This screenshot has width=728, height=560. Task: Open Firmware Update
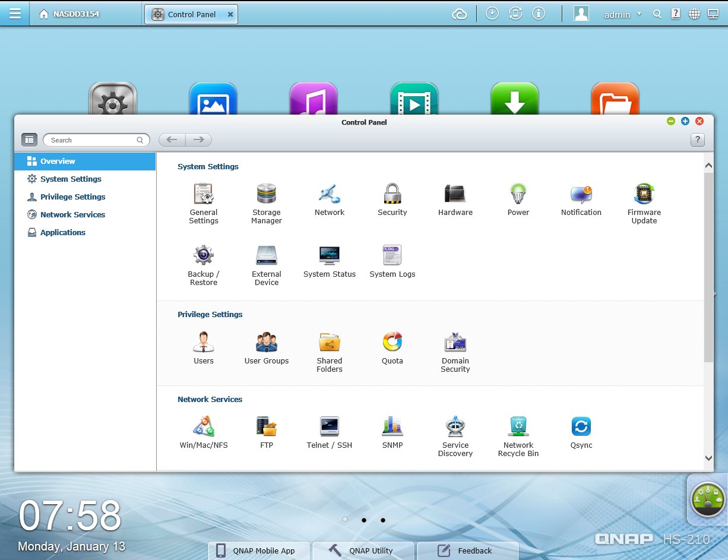click(x=644, y=203)
